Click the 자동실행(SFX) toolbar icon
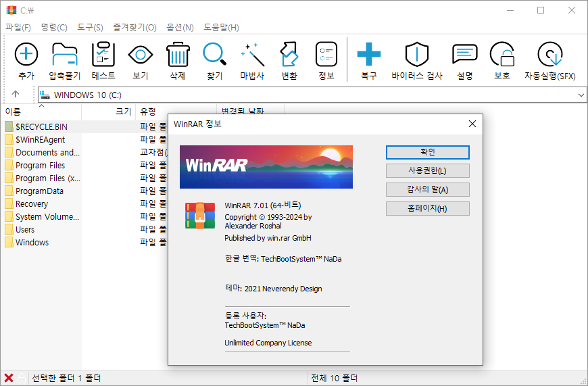Image resolution: width=588 pixels, height=386 pixels. (549, 54)
